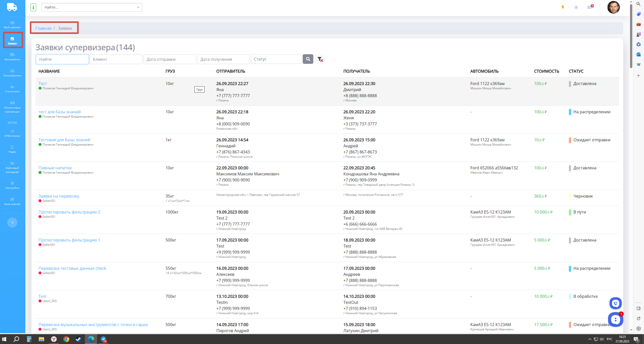Open the Дата отправки filter picker
Viewport: 644px width, 344px height.
170,59
